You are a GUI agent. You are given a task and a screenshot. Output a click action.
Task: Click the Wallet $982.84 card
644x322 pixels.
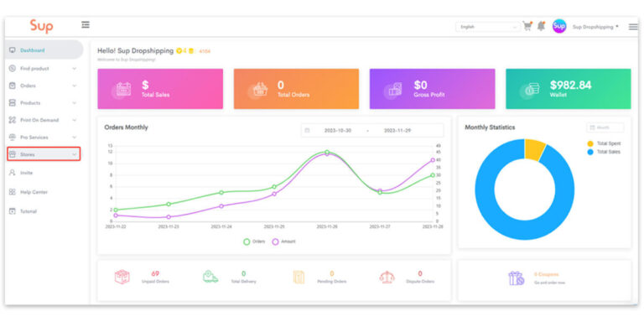568,89
